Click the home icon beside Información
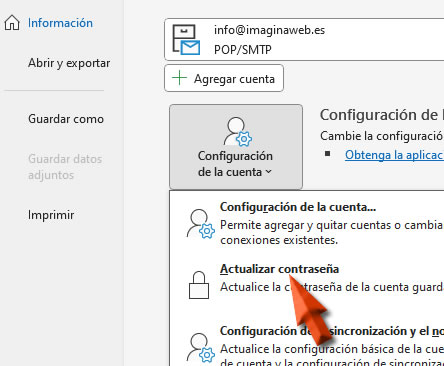 tap(12, 23)
